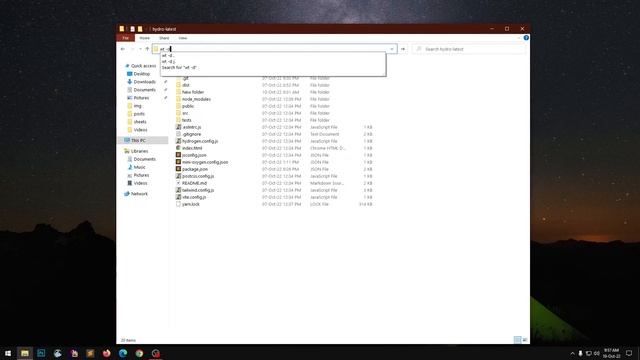This screenshot has width=640, height=360.
Task: Switch to Details view layout button
Action: tap(517, 340)
